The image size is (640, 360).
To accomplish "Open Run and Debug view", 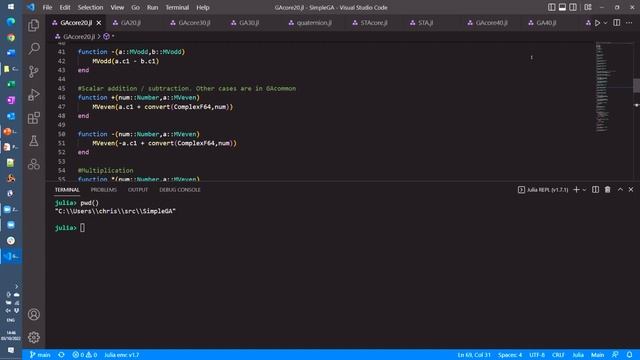I will [34, 95].
